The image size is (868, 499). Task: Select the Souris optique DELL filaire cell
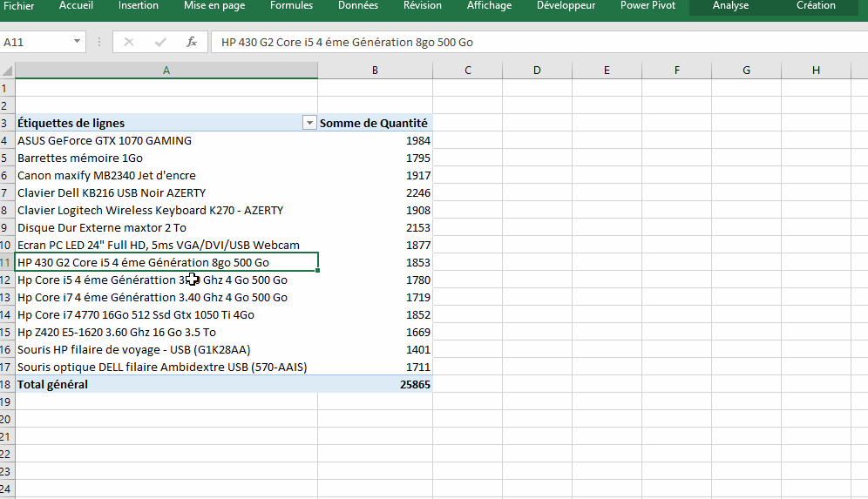click(166, 367)
